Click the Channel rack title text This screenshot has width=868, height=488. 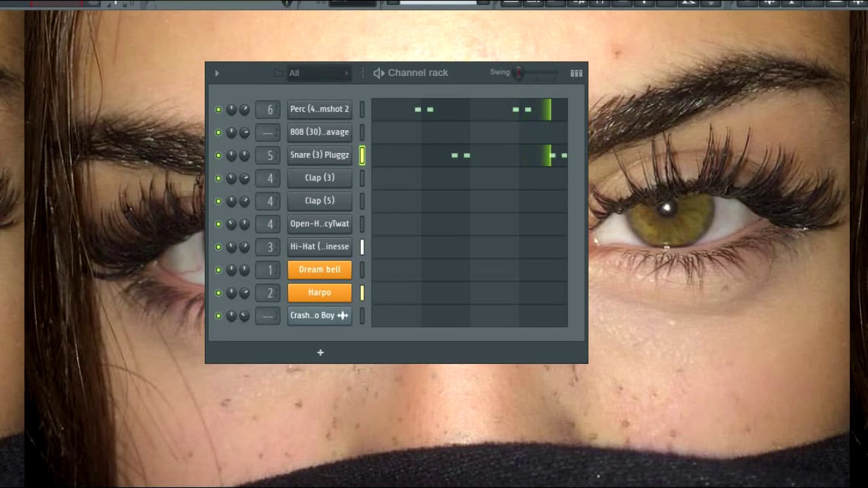tap(418, 73)
